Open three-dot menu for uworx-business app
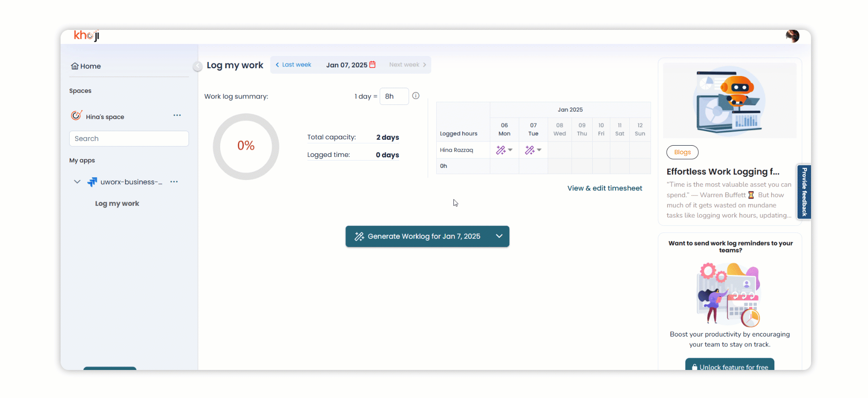Viewport: 868px width, 398px height. pos(174,182)
